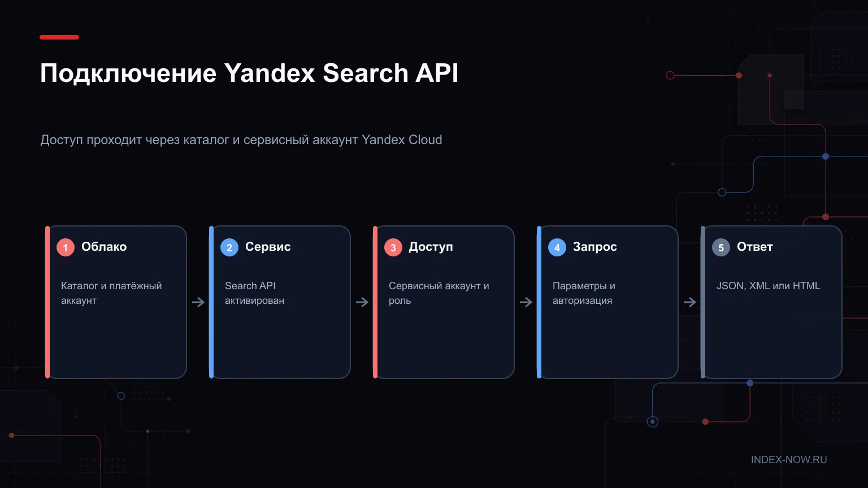Click the arrow between Доступ and Запрос
The image size is (868, 488).
point(526,302)
